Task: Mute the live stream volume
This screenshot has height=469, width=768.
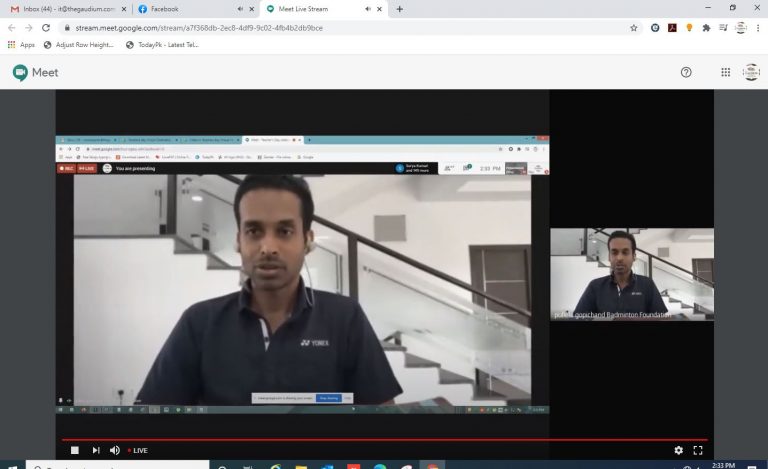Action: click(115, 450)
